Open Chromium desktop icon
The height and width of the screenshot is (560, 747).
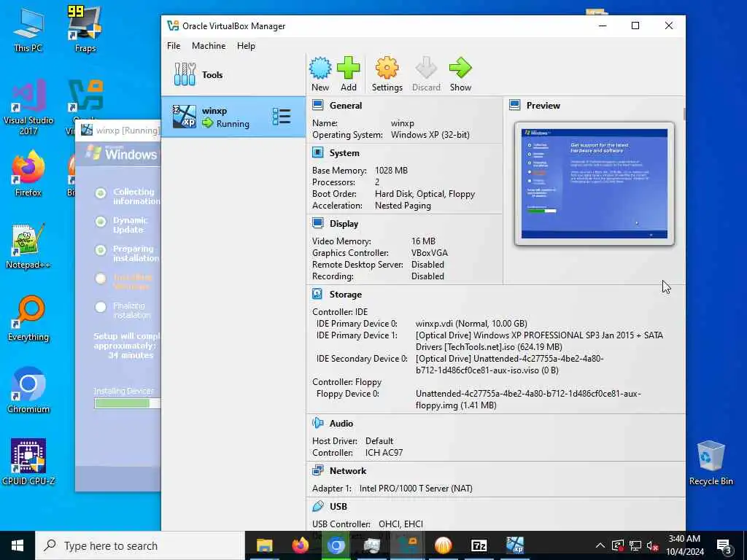[x=28, y=391]
